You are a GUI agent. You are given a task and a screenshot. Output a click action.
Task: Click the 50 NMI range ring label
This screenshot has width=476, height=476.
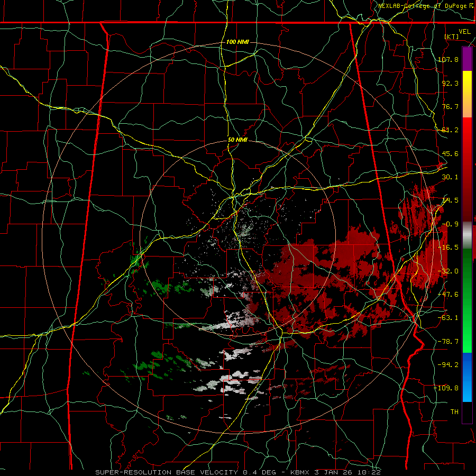pos(237,140)
